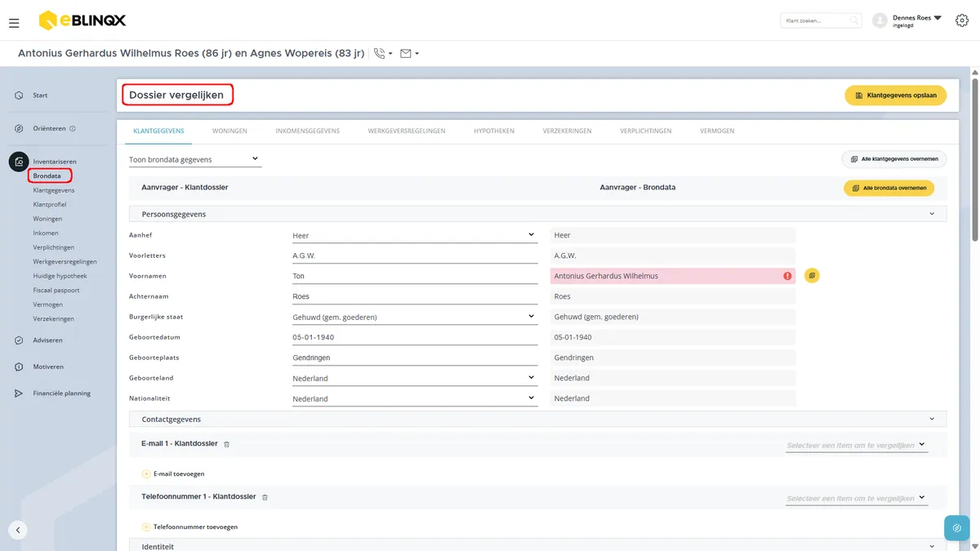This screenshot has width=980, height=551.
Task: Click the envelope mail icon
Action: pos(406,53)
